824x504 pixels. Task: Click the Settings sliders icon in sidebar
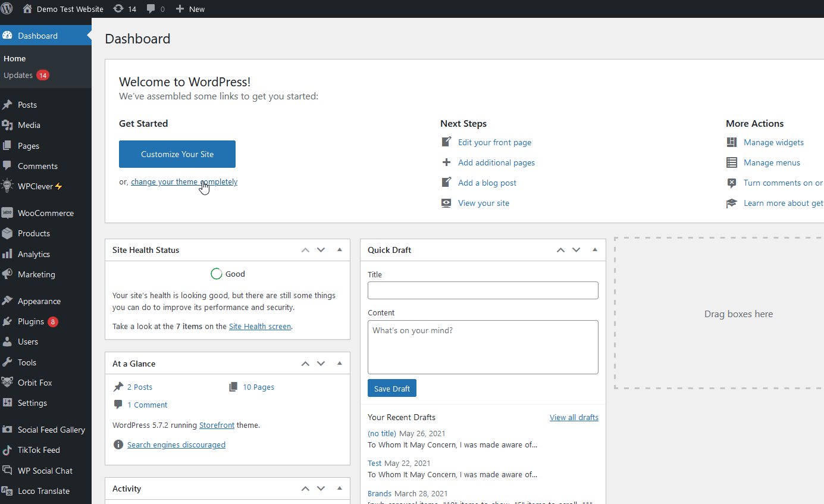tap(7, 403)
